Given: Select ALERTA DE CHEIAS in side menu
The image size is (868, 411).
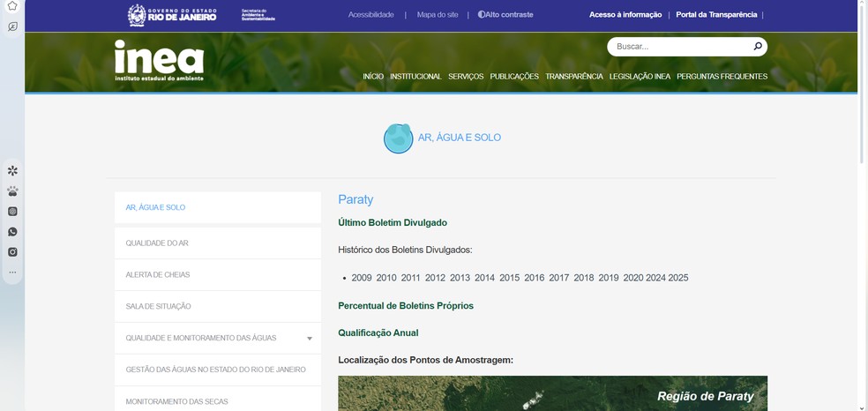Looking at the screenshot, I should (x=218, y=275).
